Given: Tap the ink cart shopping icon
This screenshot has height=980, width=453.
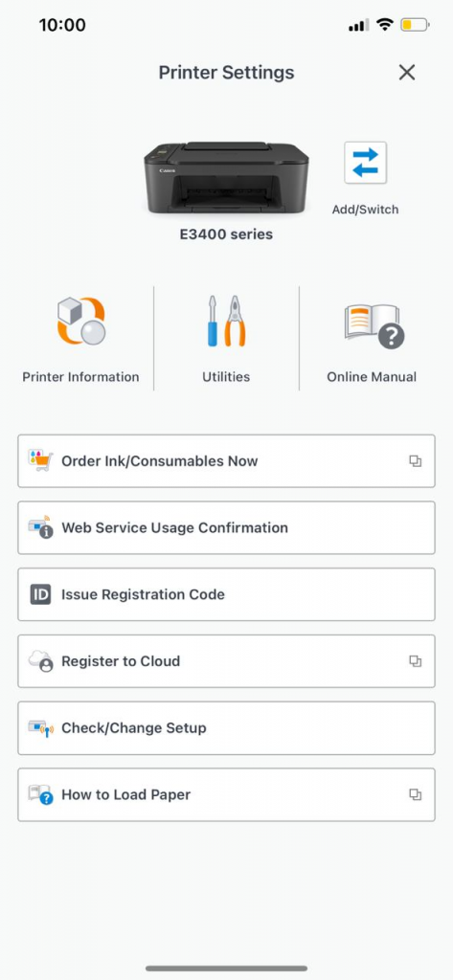Looking at the screenshot, I should (x=40, y=460).
